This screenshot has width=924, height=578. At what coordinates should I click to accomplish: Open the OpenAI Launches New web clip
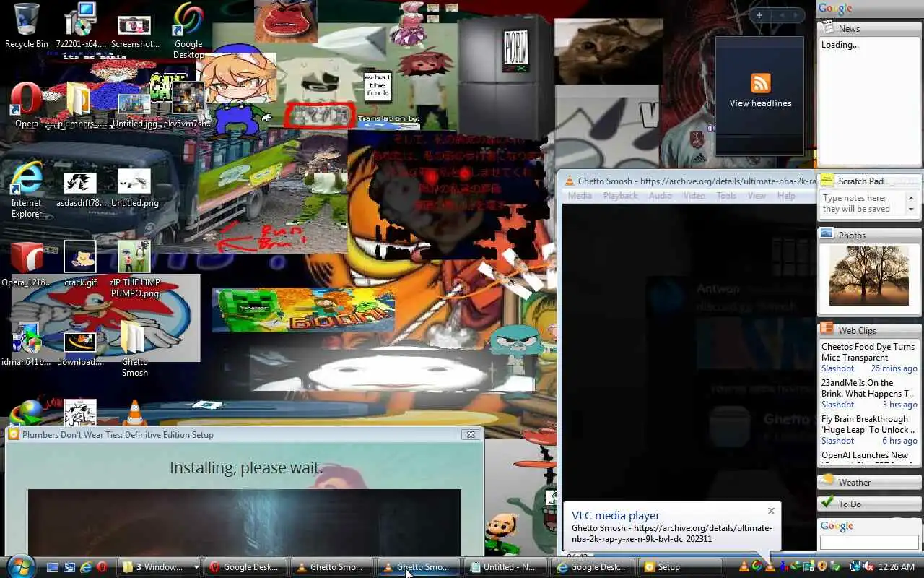[x=865, y=455]
